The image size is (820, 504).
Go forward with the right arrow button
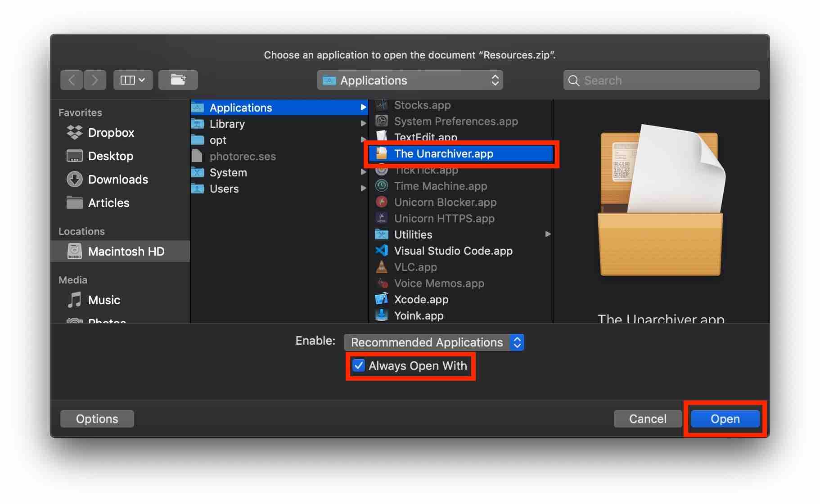click(x=95, y=80)
